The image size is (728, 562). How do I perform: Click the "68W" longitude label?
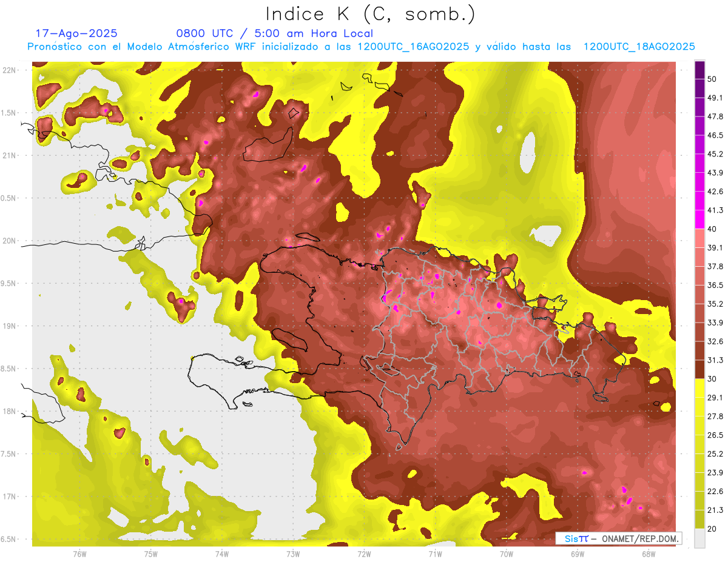tap(648, 554)
